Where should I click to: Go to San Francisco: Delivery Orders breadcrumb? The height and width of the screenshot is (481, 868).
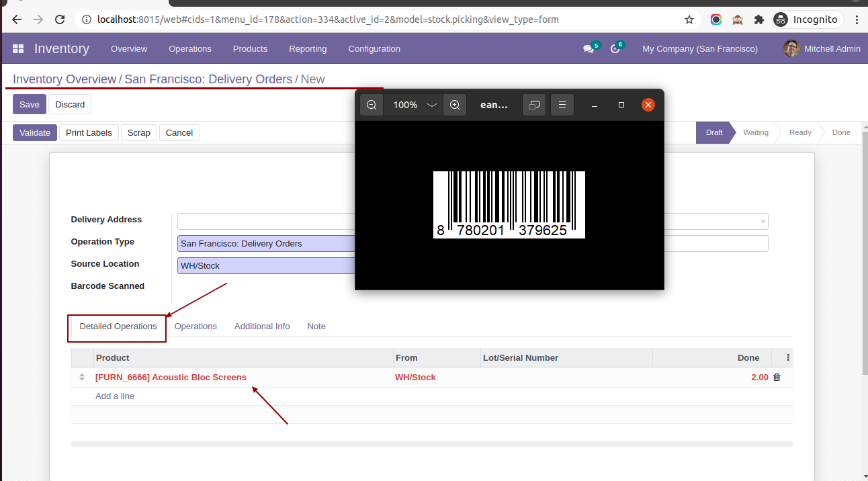[208, 79]
